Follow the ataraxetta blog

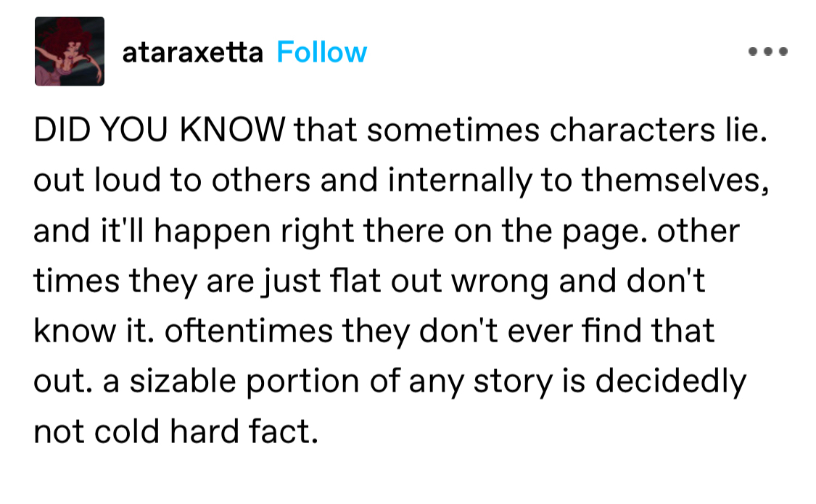pyautogui.click(x=321, y=52)
